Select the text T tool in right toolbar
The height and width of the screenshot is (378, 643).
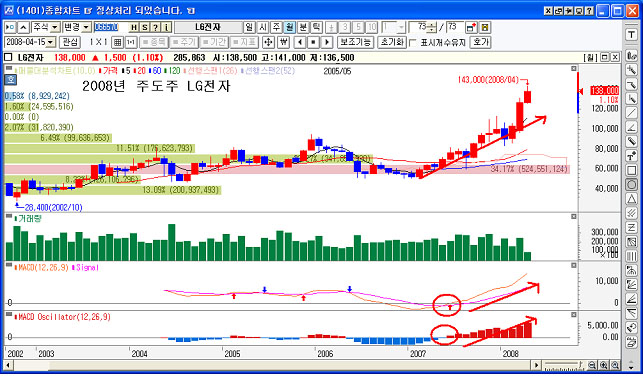[632, 35]
